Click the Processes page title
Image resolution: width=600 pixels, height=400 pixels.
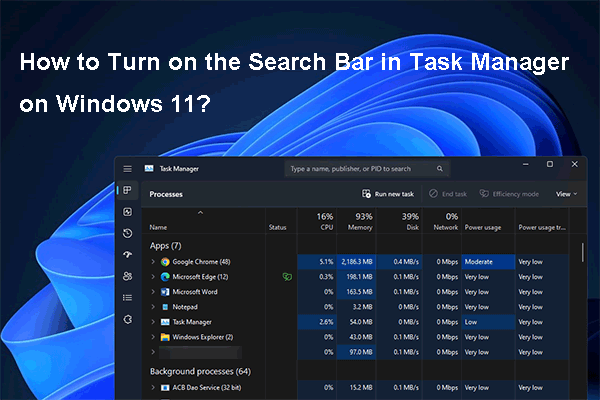(x=166, y=194)
